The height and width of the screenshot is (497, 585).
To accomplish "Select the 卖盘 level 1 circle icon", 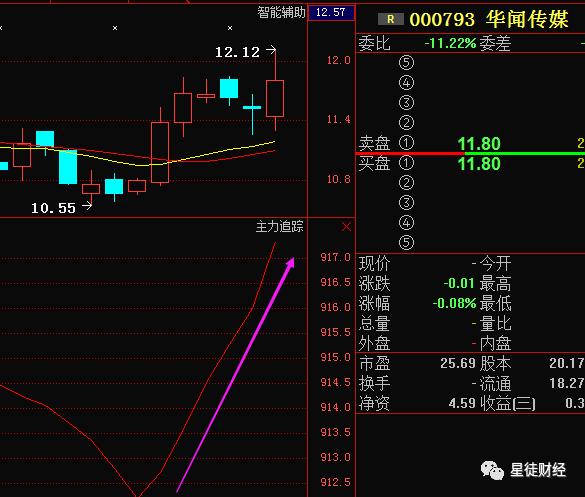I will coord(406,143).
